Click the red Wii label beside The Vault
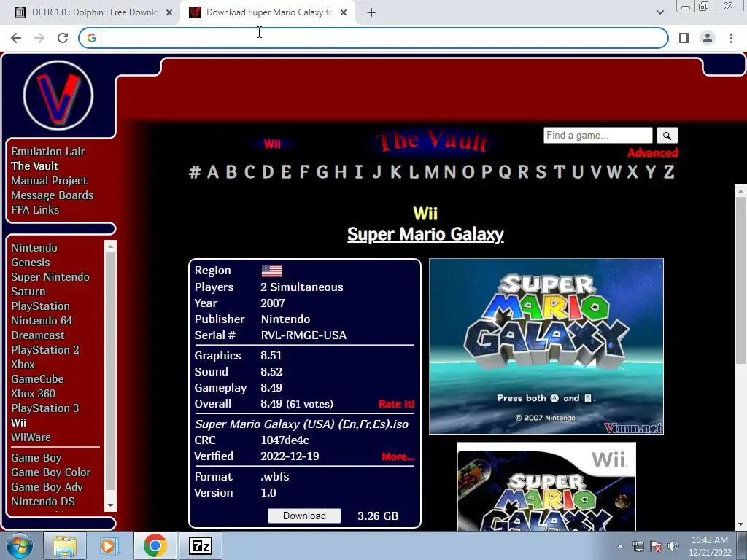Image resolution: width=747 pixels, height=560 pixels. [272, 144]
